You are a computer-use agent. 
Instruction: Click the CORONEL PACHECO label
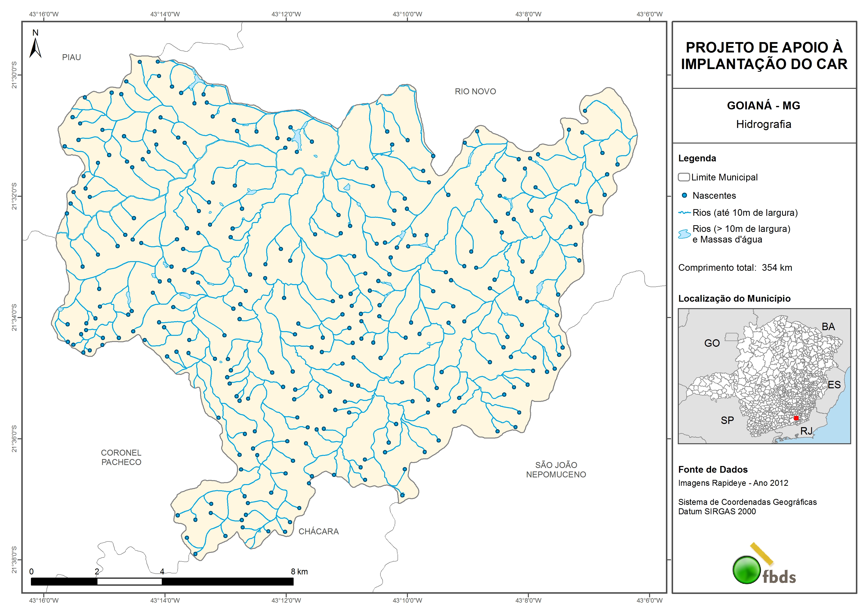pos(121,457)
